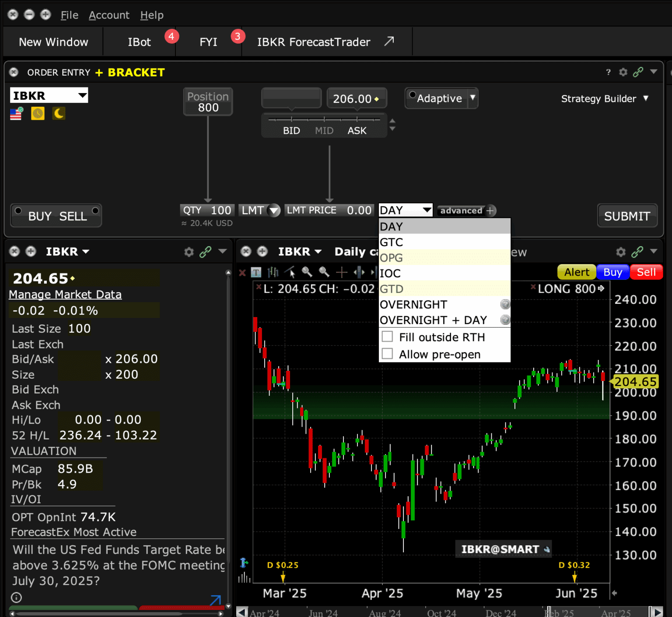Select GTC from time-in-force list

tap(392, 242)
